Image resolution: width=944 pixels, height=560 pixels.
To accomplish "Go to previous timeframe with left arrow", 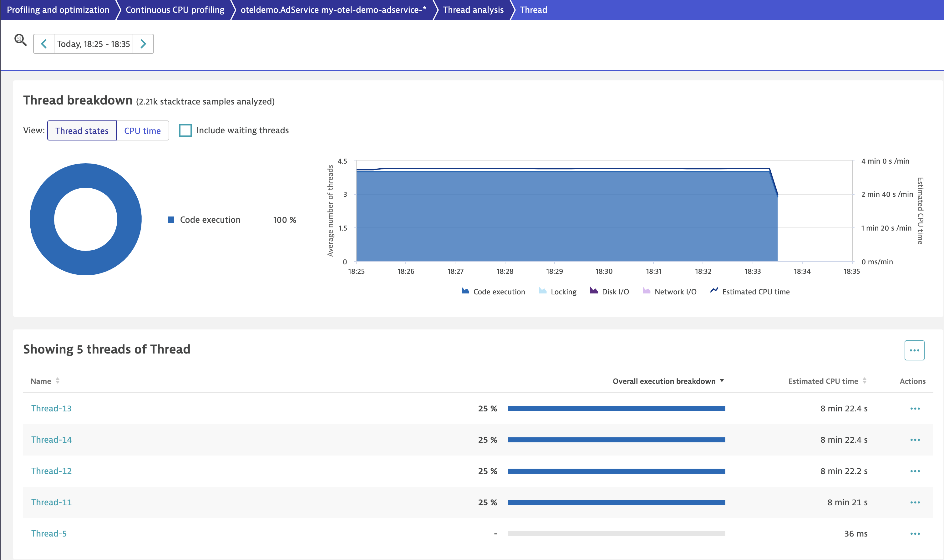I will point(44,44).
